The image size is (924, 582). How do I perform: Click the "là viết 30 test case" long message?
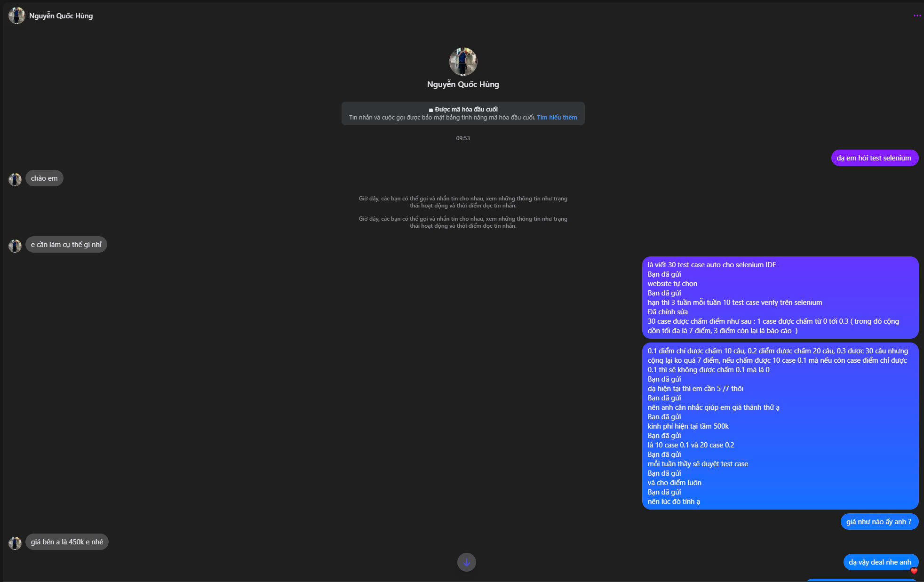pos(780,297)
